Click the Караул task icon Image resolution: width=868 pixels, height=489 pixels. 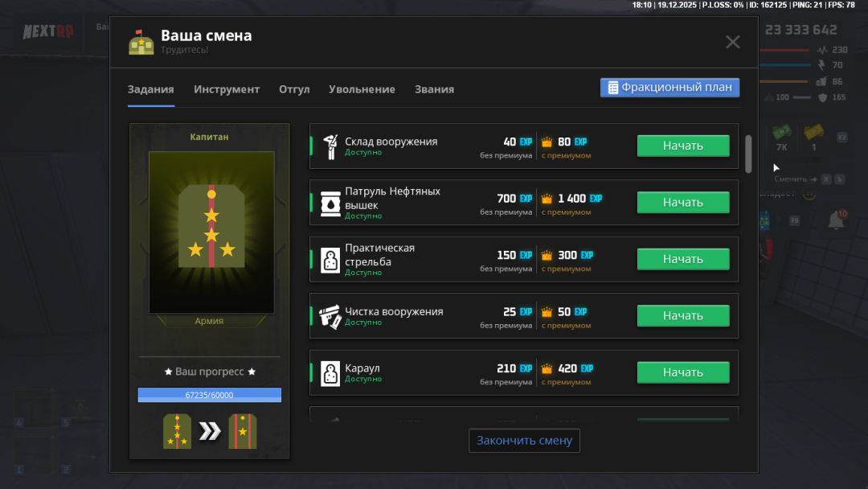pyautogui.click(x=330, y=373)
